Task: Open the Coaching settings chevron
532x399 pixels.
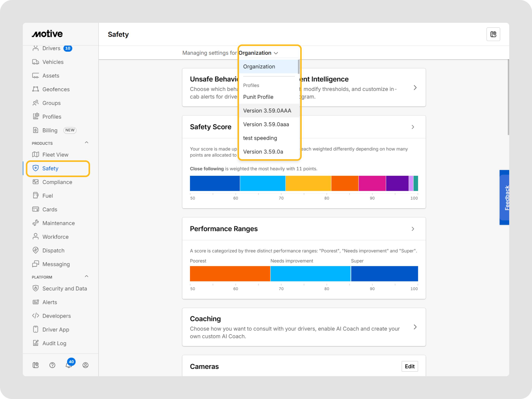Action: click(415, 327)
